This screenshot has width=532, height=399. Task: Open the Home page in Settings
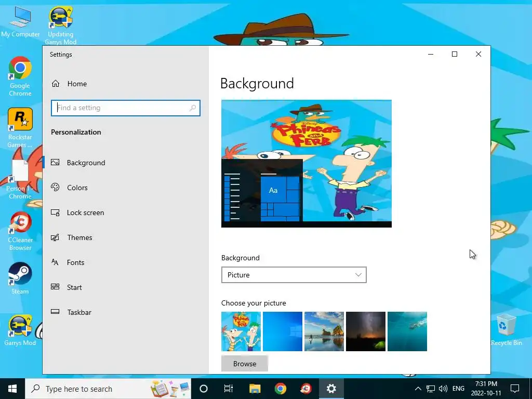click(126, 84)
